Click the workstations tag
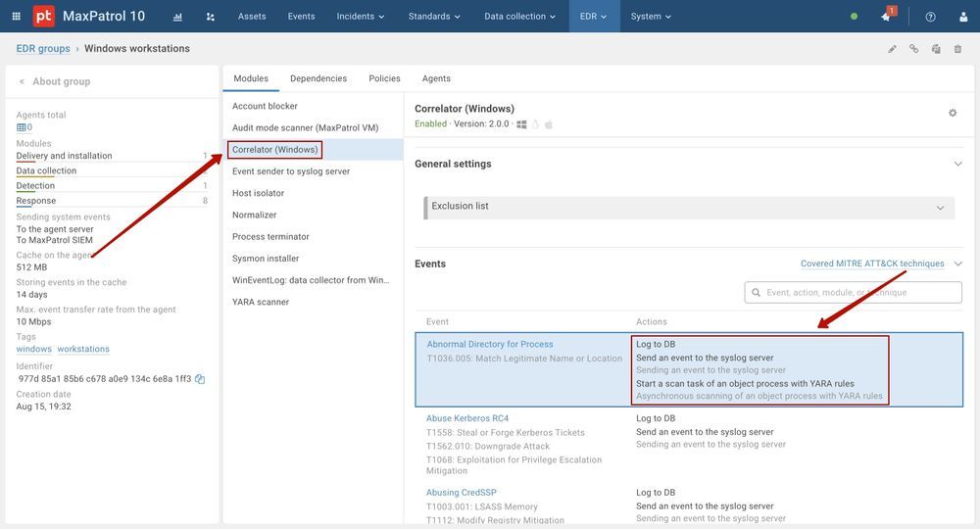 coord(83,349)
